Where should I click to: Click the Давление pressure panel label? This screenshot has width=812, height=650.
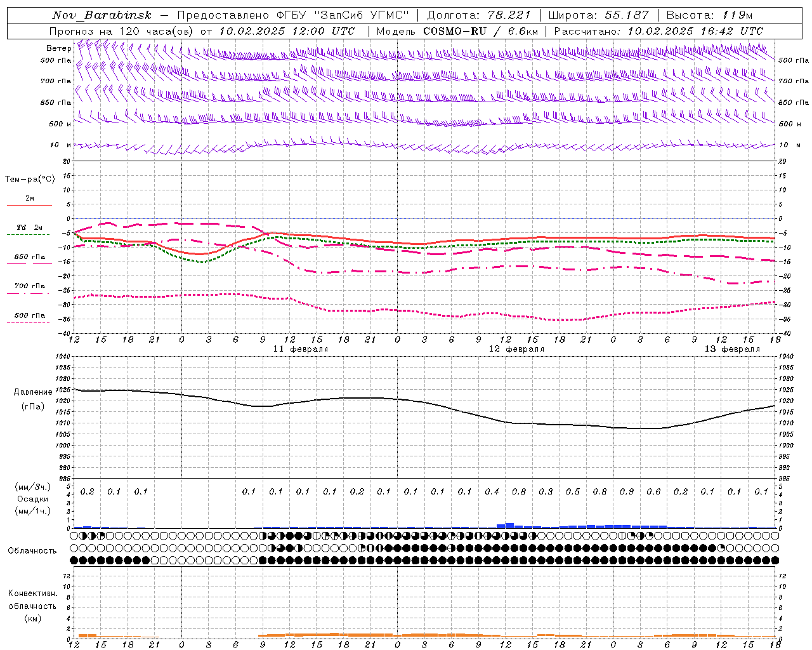click(33, 392)
